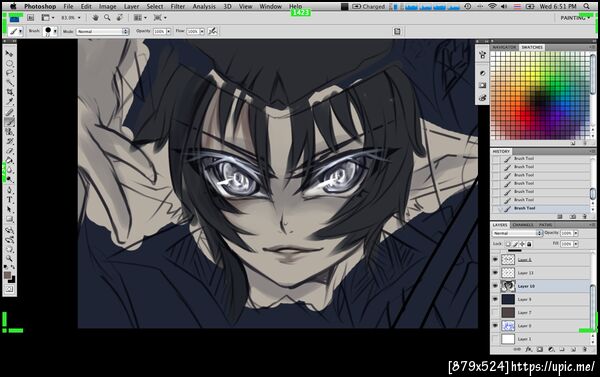This screenshot has height=377, width=600.
Task: Add a layer style with fx icon
Action: 529,349
